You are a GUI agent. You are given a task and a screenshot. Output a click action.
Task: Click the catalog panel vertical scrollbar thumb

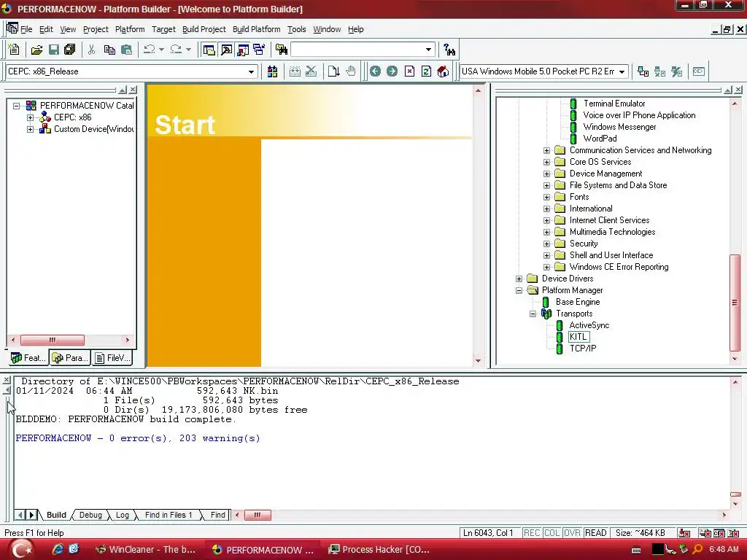[x=735, y=303]
